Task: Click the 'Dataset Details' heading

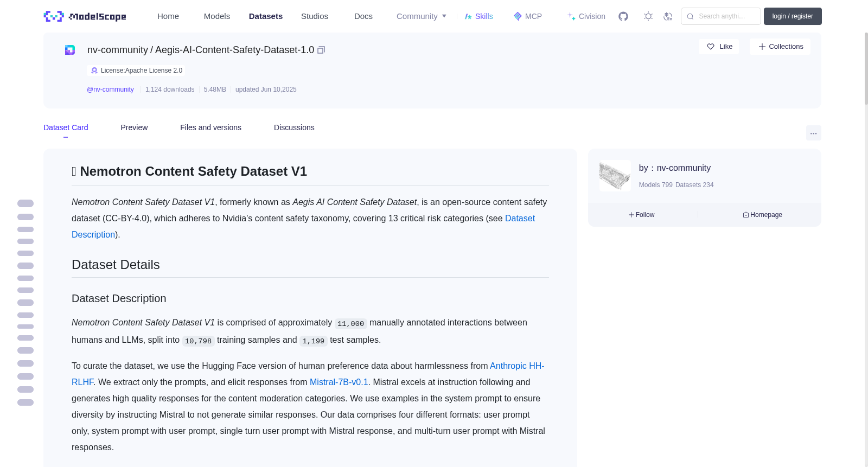Action: click(116, 265)
